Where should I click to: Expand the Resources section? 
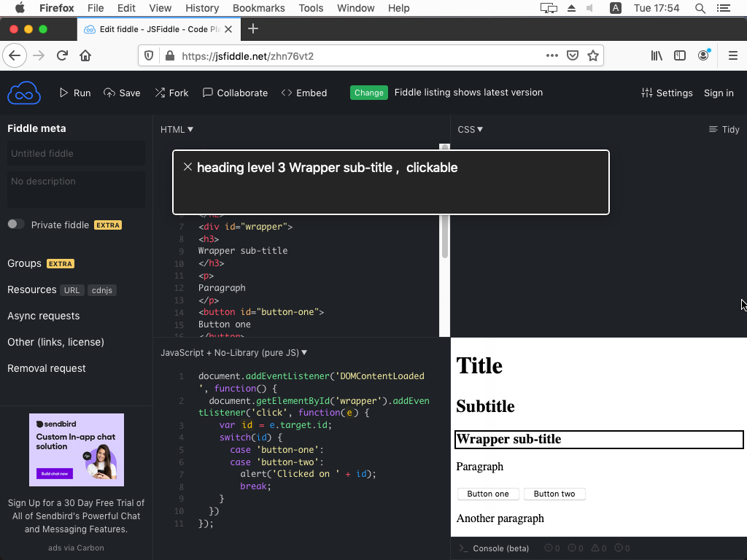pos(32,289)
